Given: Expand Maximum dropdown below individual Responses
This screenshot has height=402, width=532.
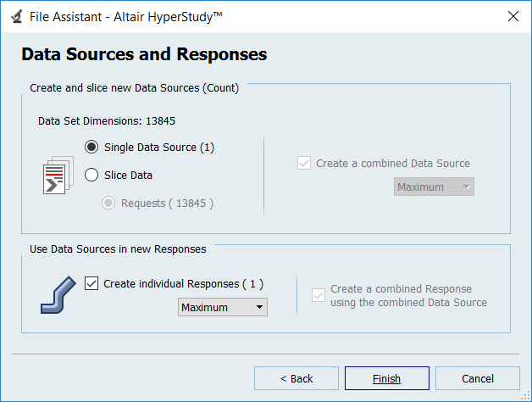Looking at the screenshot, I should pyautogui.click(x=223, y=307).
